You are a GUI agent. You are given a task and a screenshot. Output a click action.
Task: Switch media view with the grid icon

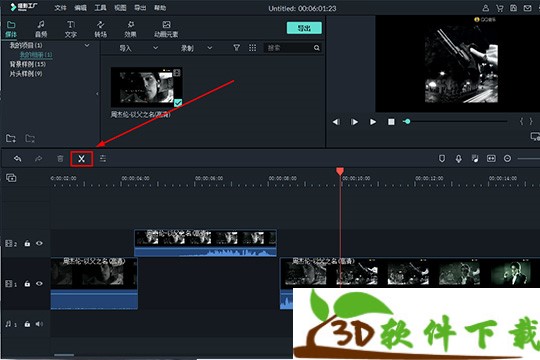point(252,48)
